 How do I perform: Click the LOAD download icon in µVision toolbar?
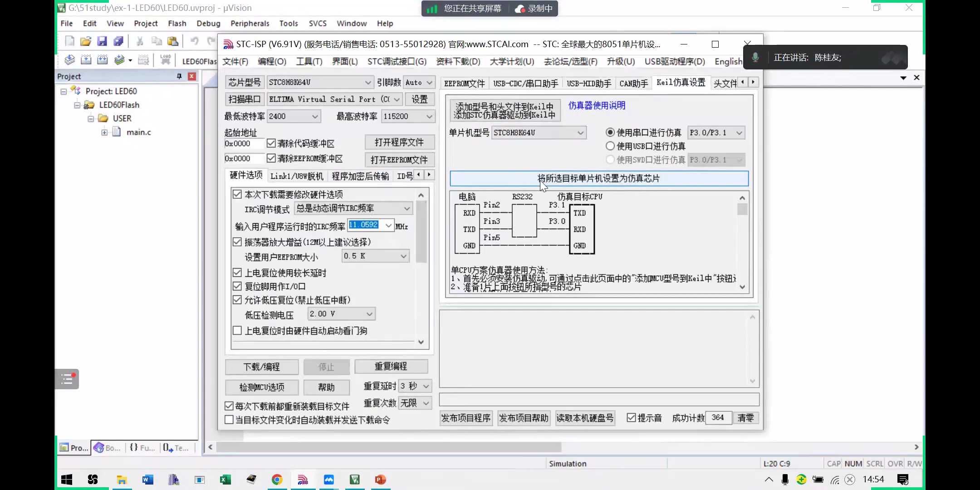(x=166, y=60)
